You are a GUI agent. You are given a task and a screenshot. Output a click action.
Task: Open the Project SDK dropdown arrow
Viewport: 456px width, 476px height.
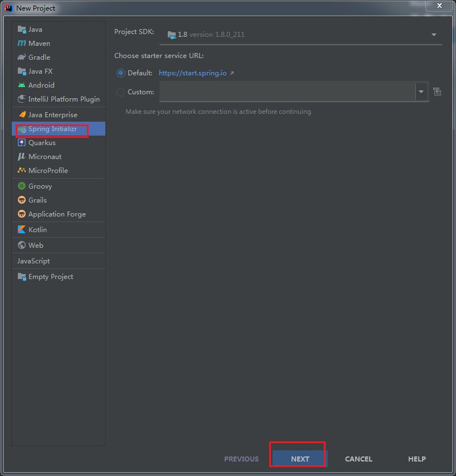pyautogui.click(x=434, y=35)
